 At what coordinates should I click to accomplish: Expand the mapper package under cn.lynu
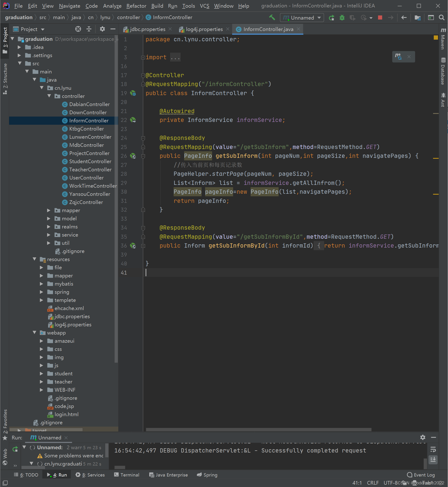49,210
